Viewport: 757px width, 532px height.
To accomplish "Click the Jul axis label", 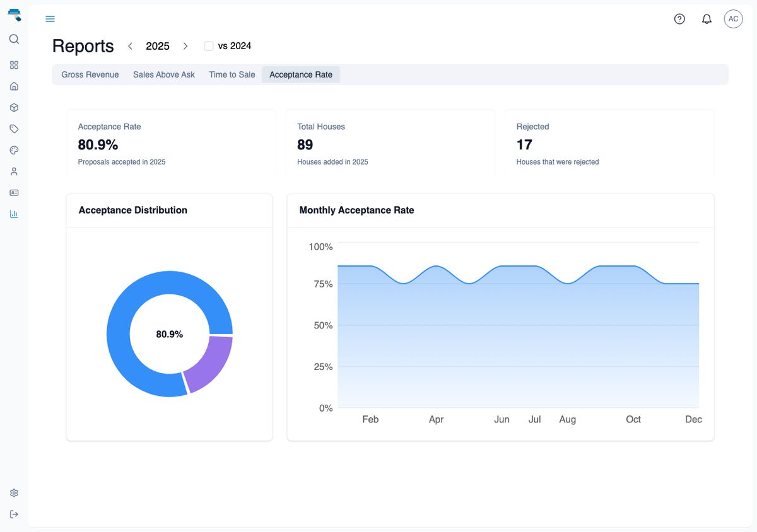I will (534, 419).
